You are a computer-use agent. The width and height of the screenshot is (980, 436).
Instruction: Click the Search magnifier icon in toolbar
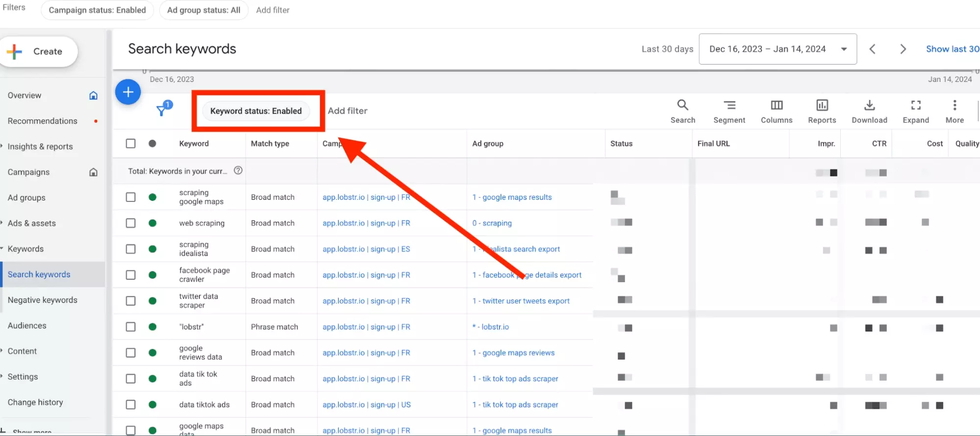pos(682,105)
